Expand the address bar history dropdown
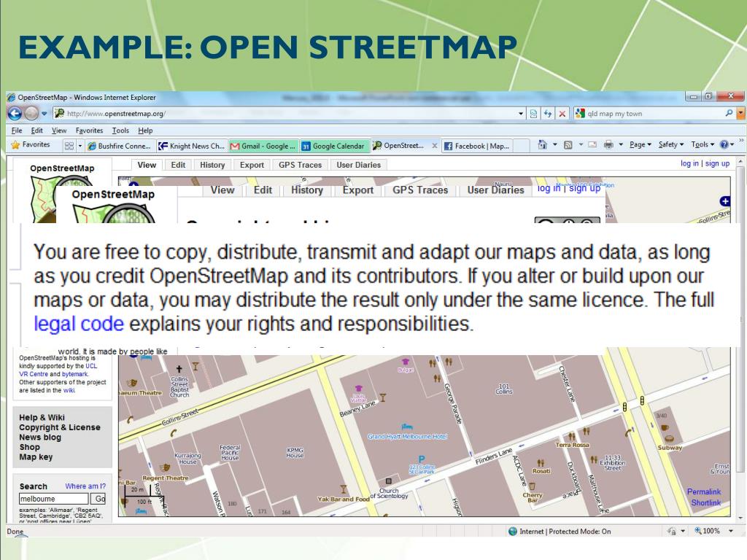 [521, 113]
